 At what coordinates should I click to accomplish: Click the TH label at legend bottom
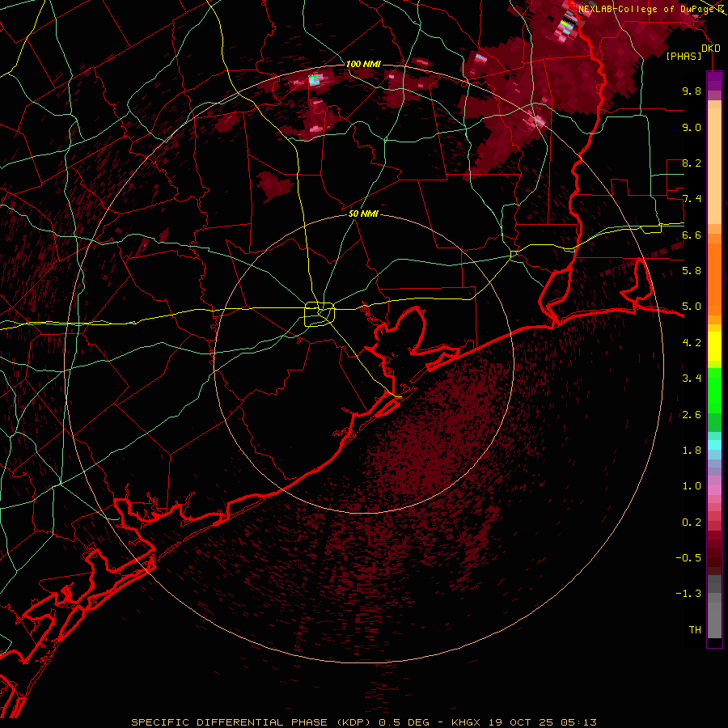pyautogui.click(x=695, y=630)
